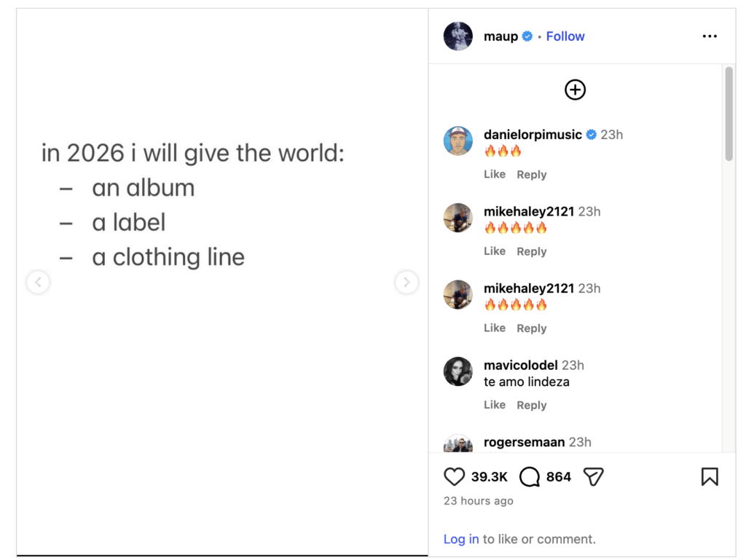This screenshot has height=560, width=746.
Task: Open the three-dot more options menu
Action: pyautogui.click(x=710, y=36)
